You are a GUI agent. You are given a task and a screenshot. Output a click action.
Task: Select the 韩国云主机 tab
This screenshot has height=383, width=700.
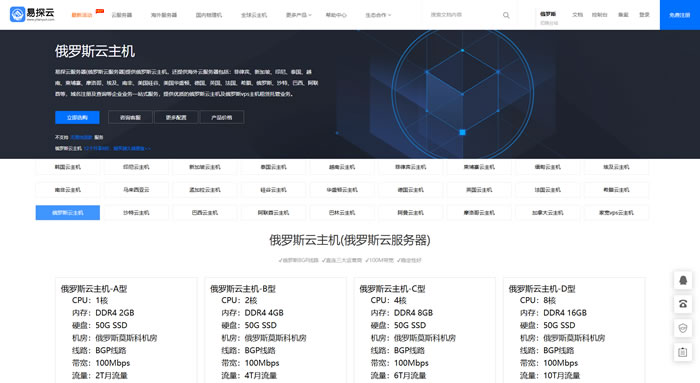[68, 167]
